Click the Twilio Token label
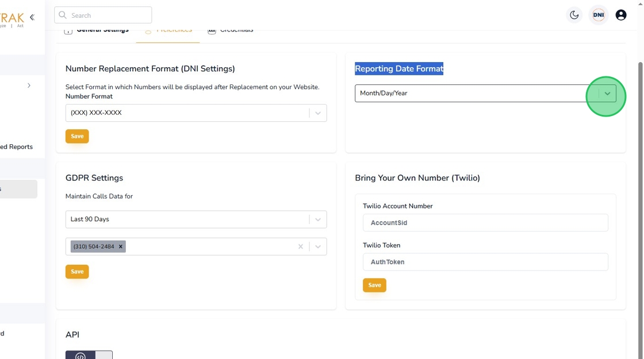The height and width of the screenshot is (359, 644). click(382, 245)
